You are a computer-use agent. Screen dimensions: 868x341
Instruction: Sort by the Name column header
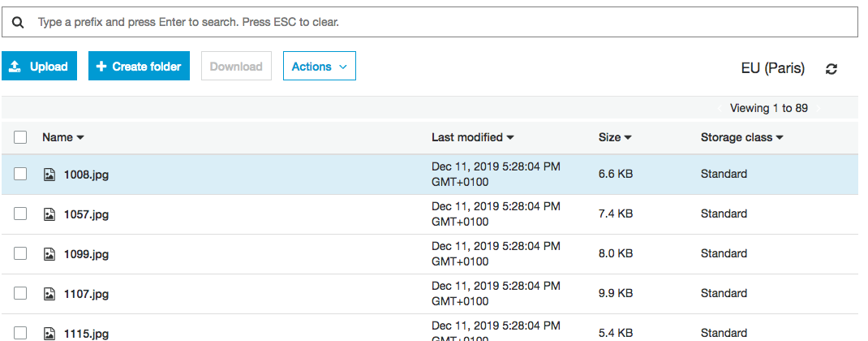[x=63, y=138]
